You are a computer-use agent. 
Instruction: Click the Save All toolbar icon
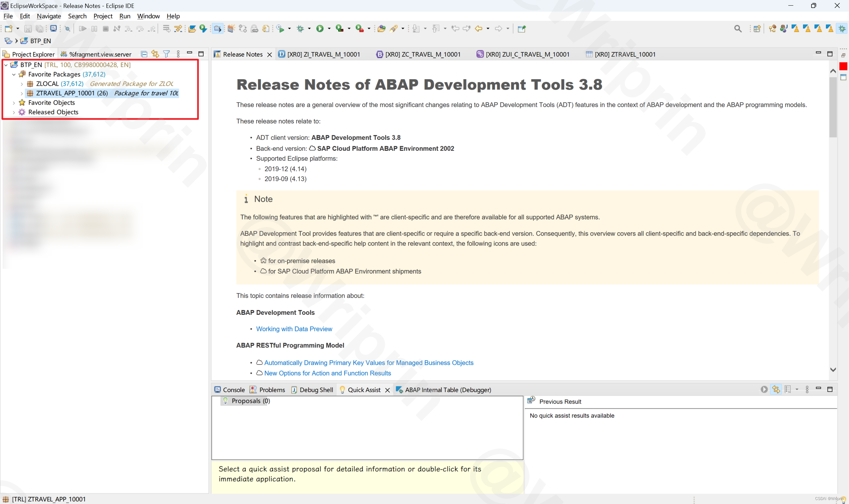point(40,28)
